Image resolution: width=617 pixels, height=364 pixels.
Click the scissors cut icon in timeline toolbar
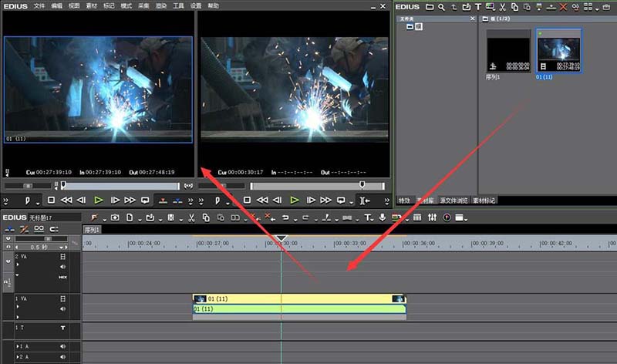pos(193,217)
